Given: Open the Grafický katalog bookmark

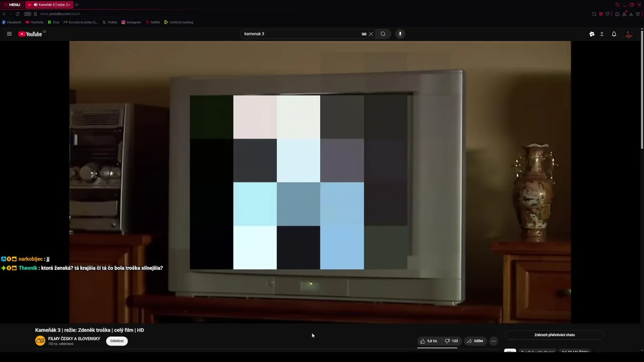Looking at the screenshot, I should 179,22.
